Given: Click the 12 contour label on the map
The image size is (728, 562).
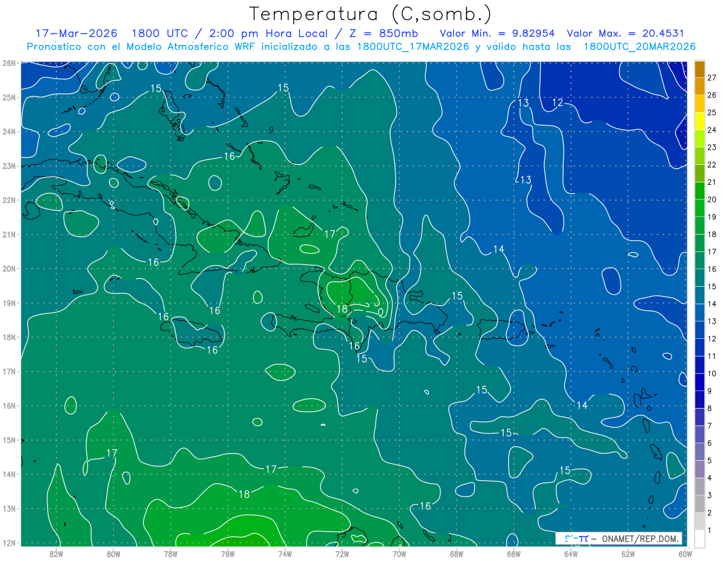Looking at the screenshot, I should 558,102.
